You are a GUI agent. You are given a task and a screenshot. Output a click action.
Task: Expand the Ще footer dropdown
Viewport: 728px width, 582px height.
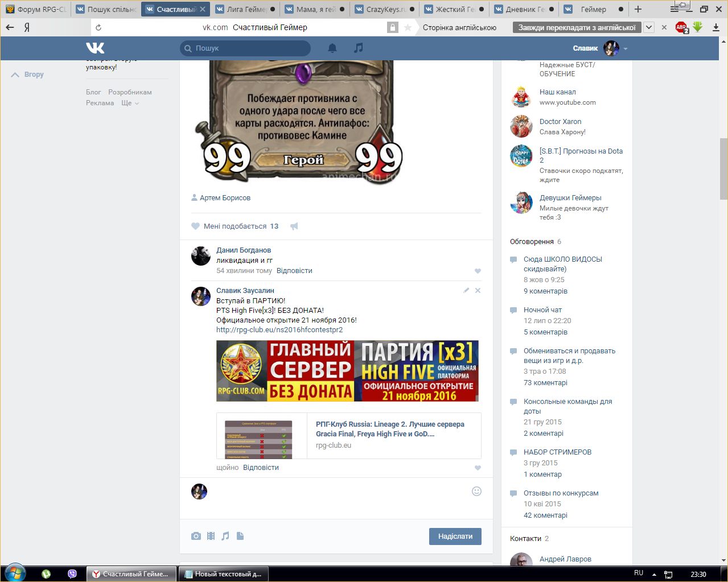(130, 103)
